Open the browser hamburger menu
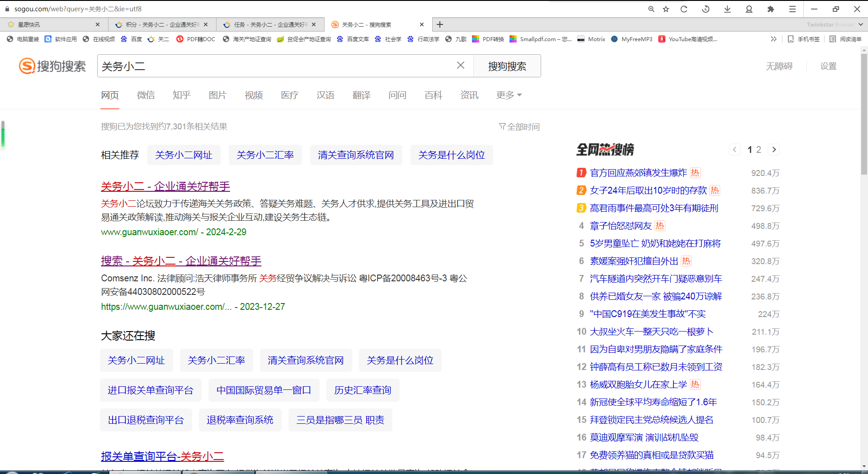The width and height of the screenshot is (868, 474). click(793, 9)
